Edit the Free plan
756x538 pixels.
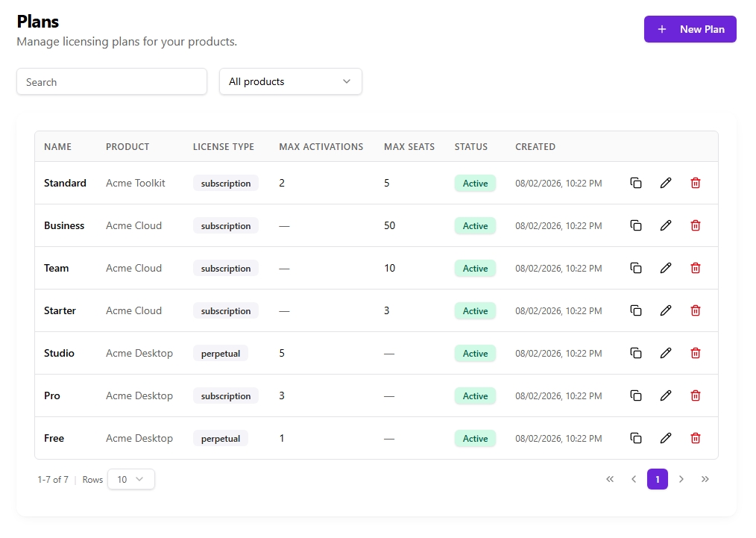click(666, 438)
